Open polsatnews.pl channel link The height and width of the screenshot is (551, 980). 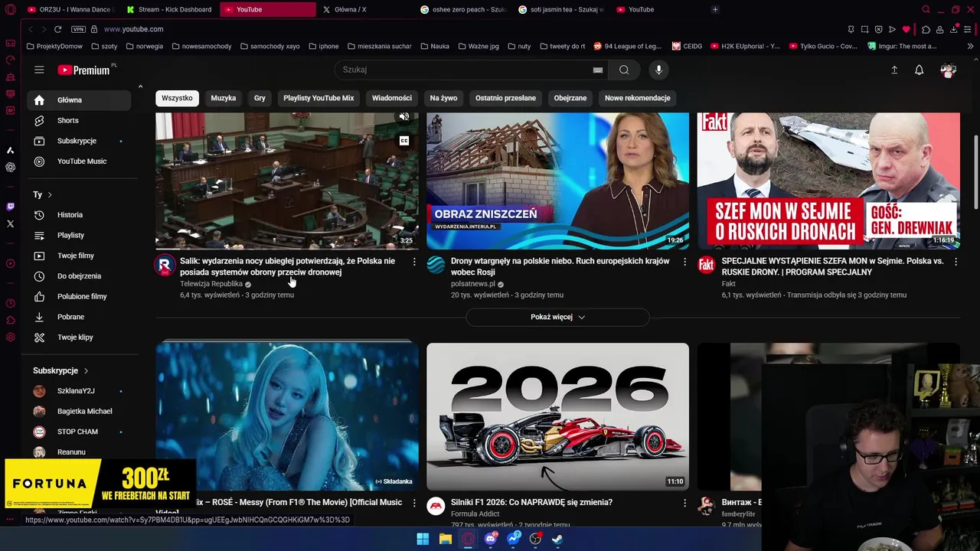pyautogui.click(x=473, y=284)
